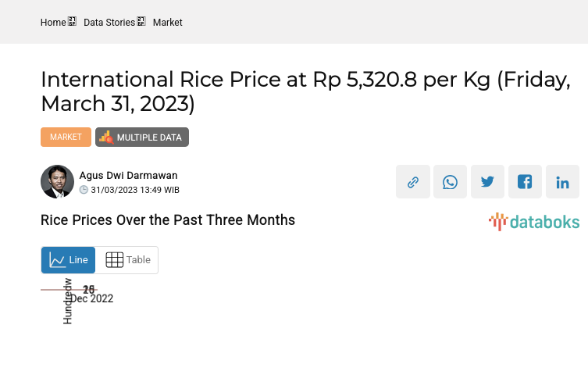Viewport: 588px width, 389px height.
Task: Switch to the Line chart view
Action: pyautogui.click(x=69, y=260)
